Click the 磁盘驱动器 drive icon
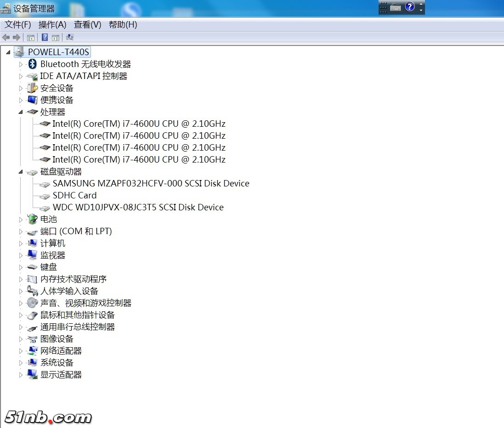 32,173
